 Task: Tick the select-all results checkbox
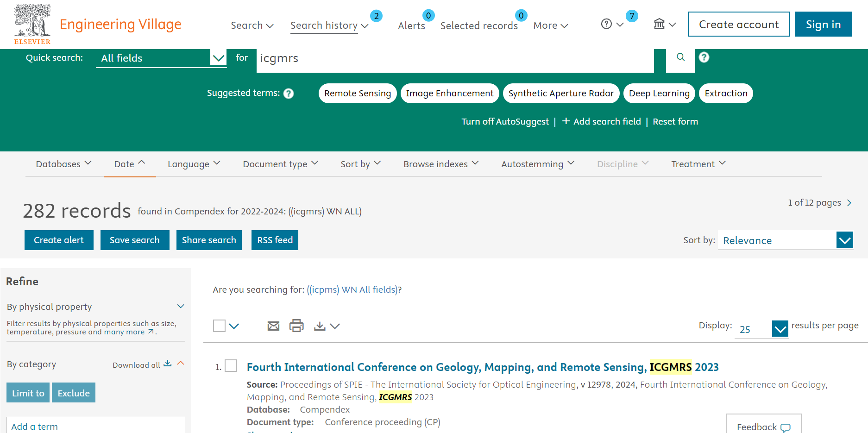coord(219,326)
